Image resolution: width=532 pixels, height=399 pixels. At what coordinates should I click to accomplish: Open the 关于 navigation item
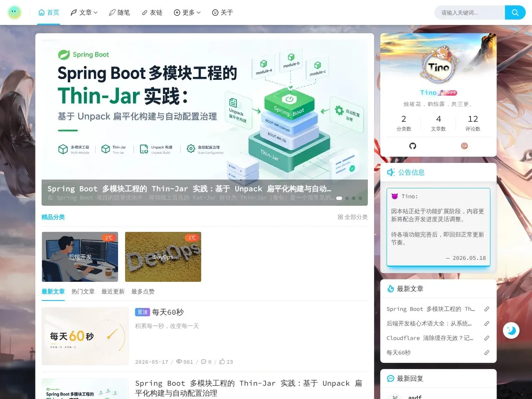tap(222, 12)
